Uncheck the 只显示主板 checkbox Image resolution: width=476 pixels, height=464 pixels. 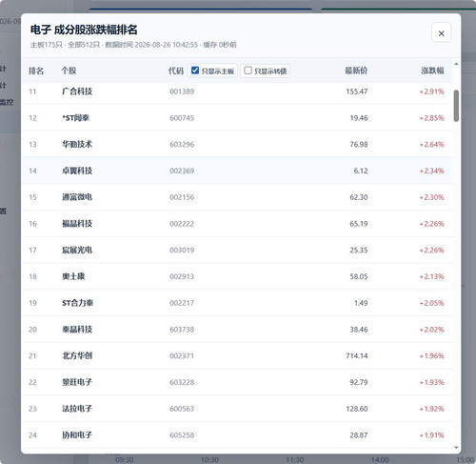[195, 71]
